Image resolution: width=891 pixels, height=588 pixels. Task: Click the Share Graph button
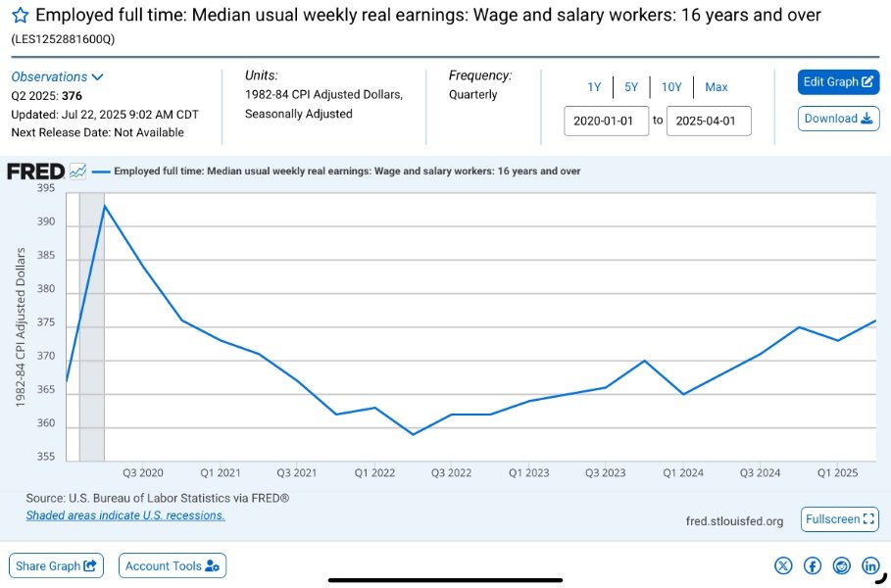click(58, 565)
